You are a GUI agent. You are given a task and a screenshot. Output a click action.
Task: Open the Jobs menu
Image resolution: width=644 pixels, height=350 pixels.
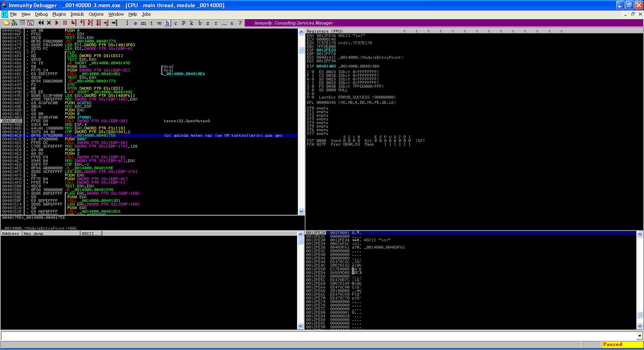(146, 14)
